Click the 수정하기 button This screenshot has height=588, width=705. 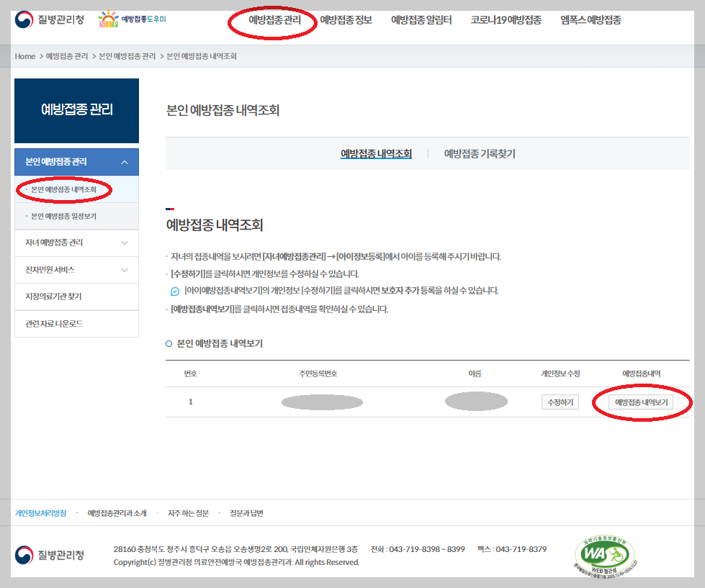click(560, 402)
